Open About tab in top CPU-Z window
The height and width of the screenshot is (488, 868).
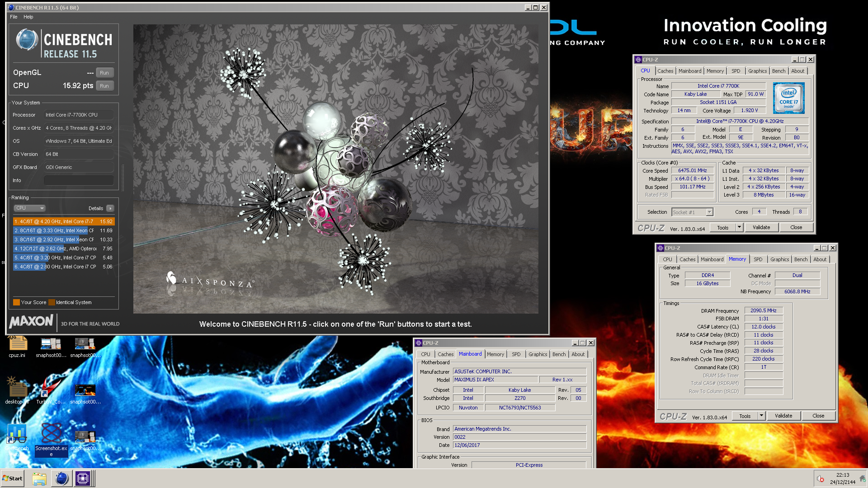pos(798,71)
